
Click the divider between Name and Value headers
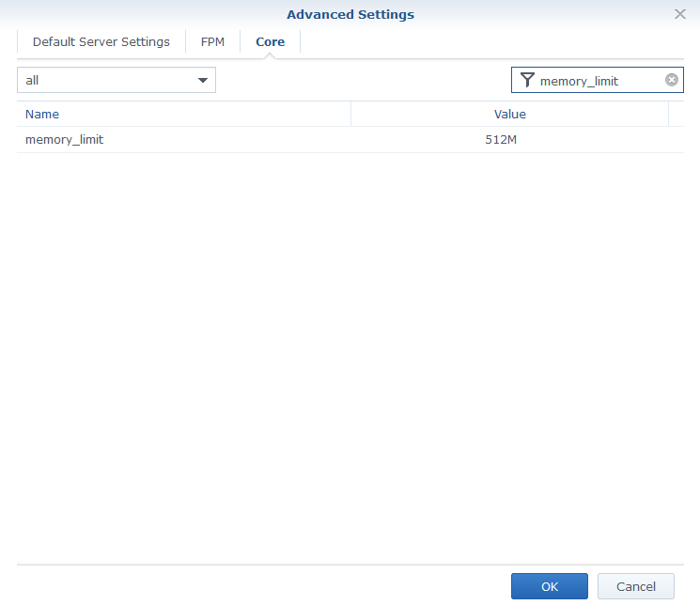350,114
